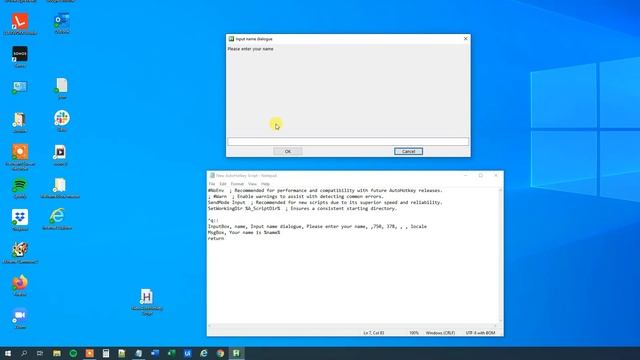Open the Internet Explorer desktop shortcut
This screenshot has height=360, width=640.
pos(57,219)
